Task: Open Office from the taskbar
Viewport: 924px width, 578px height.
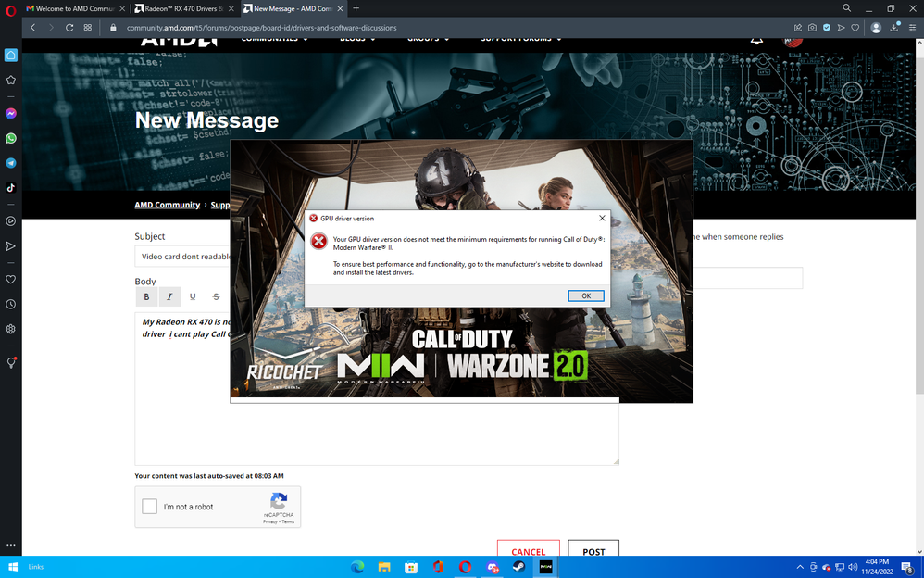Action: click(438, 567)
